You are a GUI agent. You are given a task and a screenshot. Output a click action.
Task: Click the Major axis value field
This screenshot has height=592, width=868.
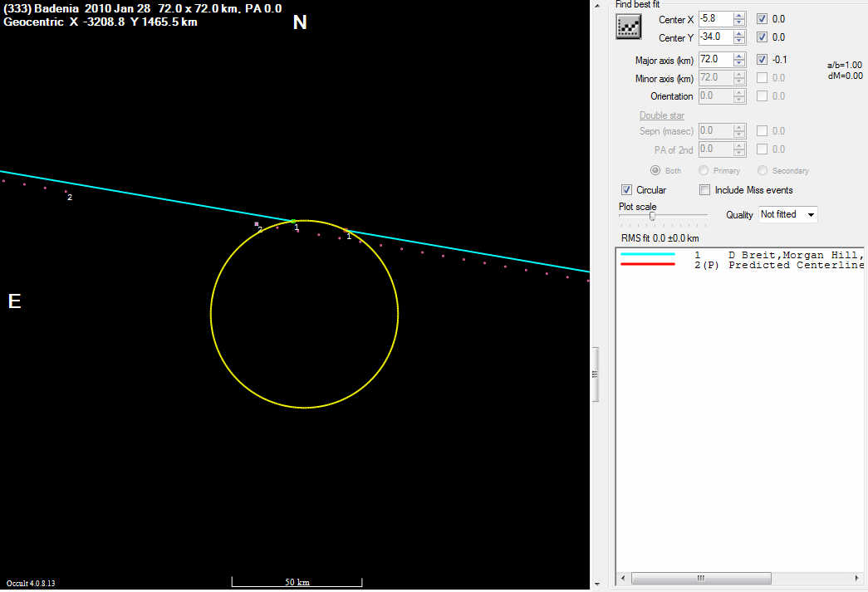(716, 59)
